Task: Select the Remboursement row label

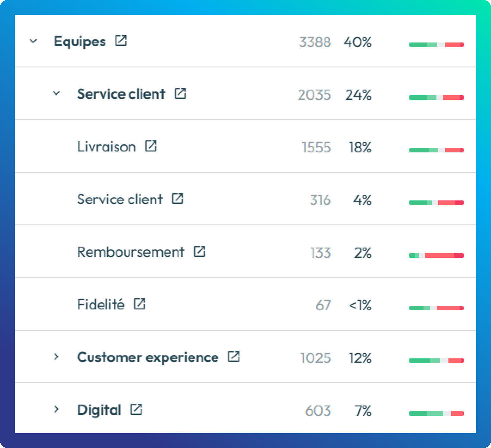Action: [x=131, y=252]
